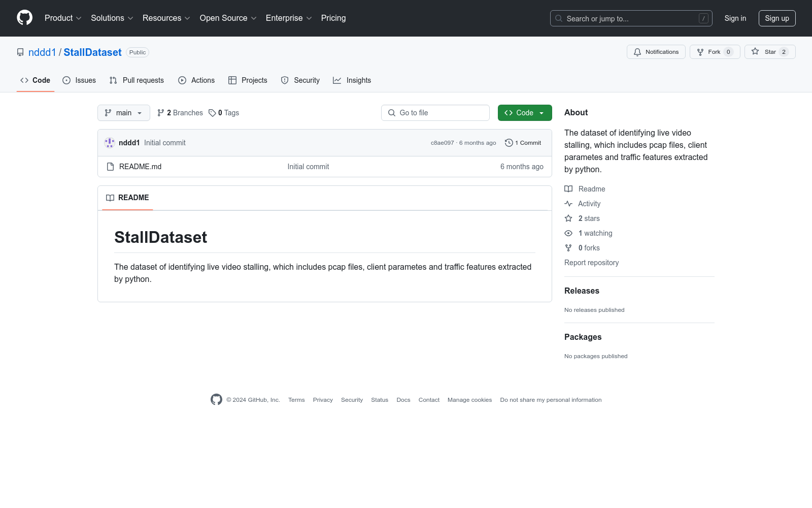Viewport: 812px width, 508px height.
Task: View the 2 Branches list
Action: coord(180,113)
